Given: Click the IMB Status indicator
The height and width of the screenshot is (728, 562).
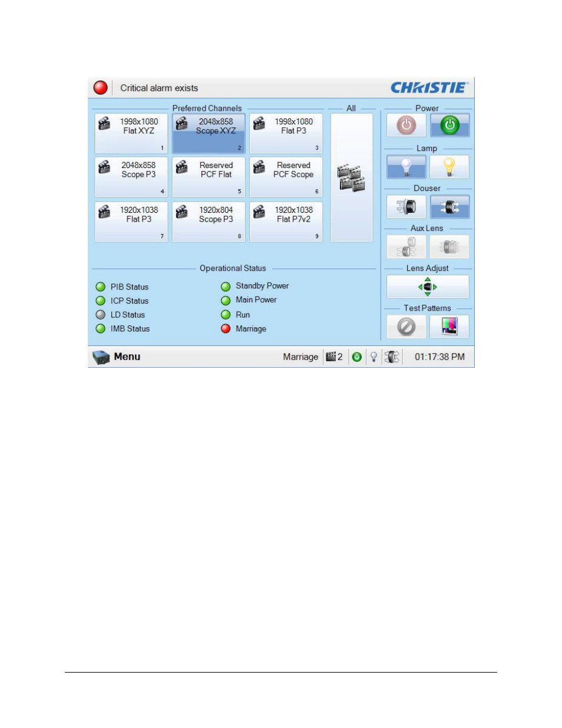Looking at the screenshot, I should pos(101,329).
